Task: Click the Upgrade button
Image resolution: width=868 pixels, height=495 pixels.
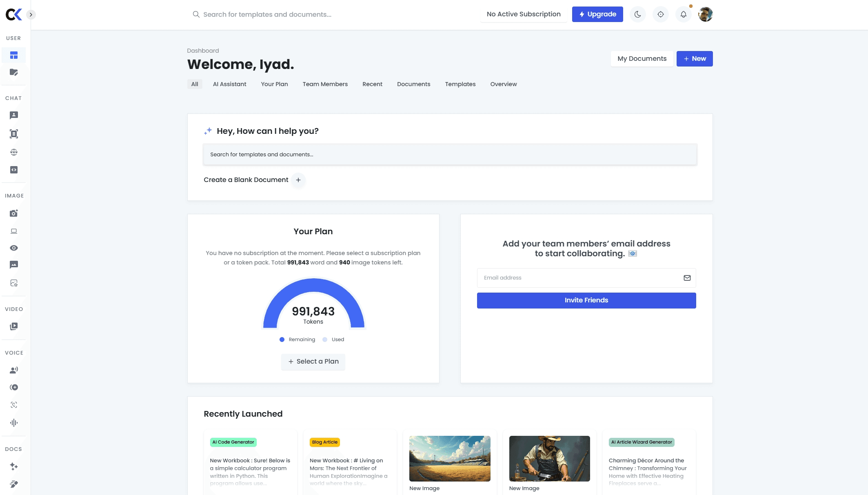Action: [597, 14]
